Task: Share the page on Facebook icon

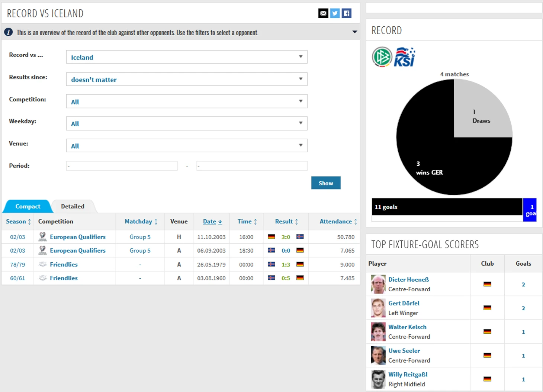Action: [346, 13]
